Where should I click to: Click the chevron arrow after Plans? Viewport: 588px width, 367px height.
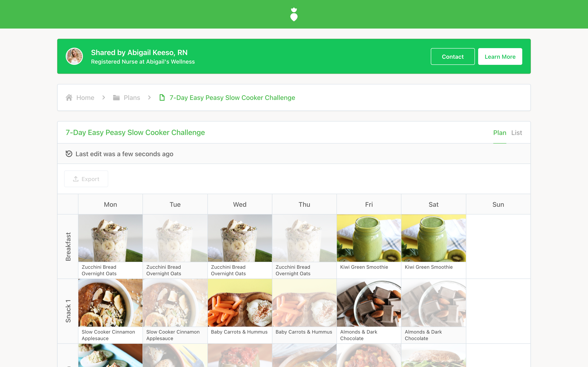click(149, 98)
